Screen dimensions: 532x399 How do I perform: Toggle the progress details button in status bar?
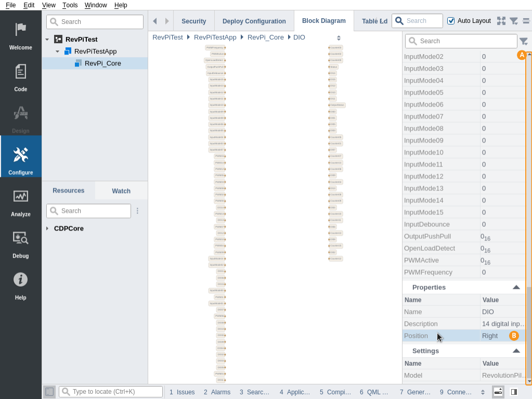click(498, 392)
